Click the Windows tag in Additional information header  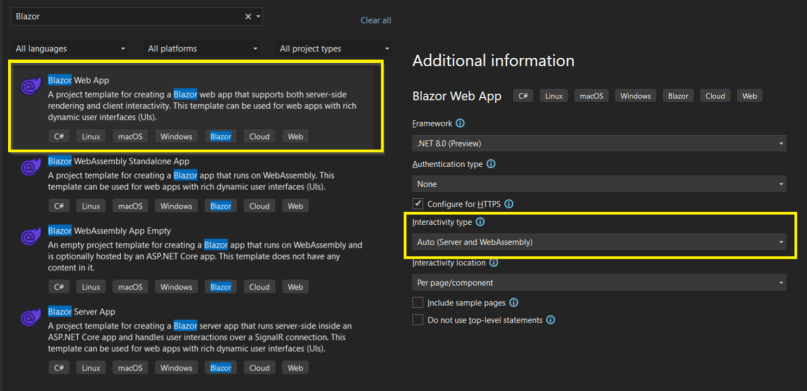click(636, 96)
